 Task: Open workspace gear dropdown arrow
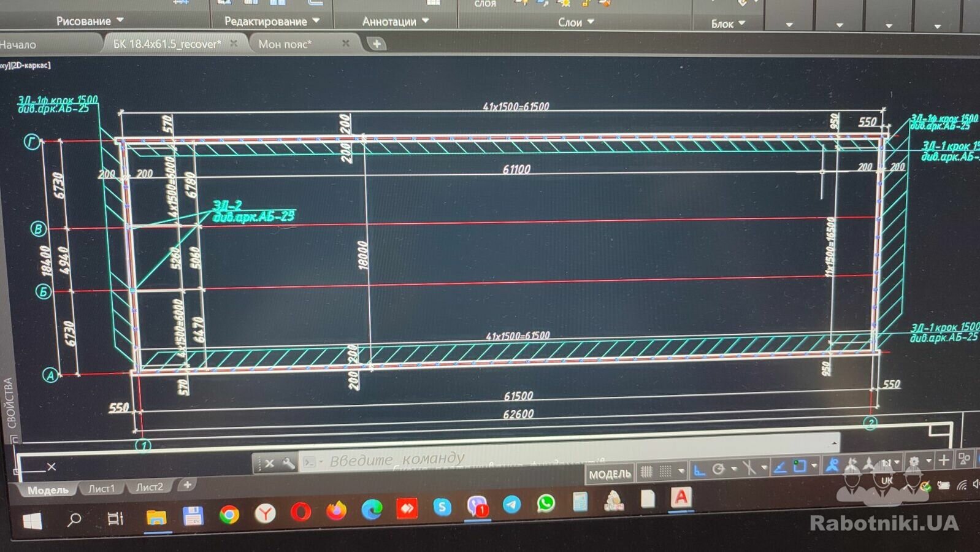(928, 461)
